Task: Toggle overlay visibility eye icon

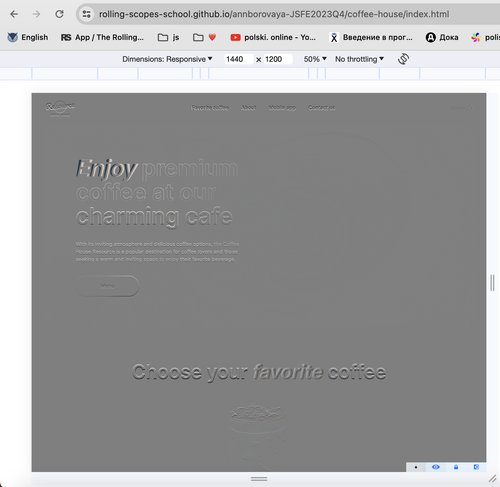Action: tap(436, 467)
